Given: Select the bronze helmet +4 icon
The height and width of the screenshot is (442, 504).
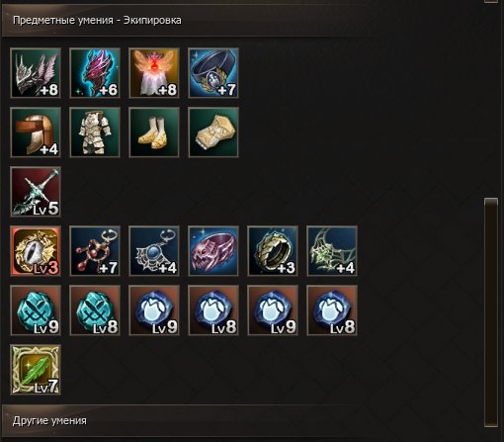Looking at the screenshot, I should [x=36, y=133].
